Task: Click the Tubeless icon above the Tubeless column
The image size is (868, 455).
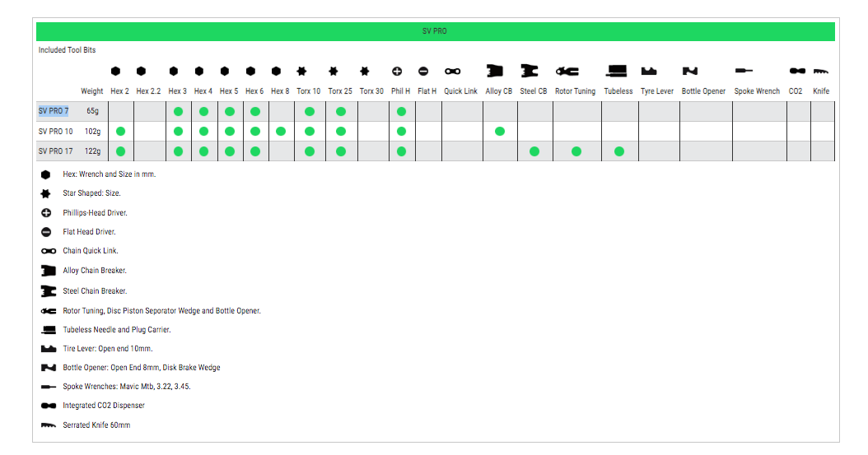Action: pyautogui.click(x=617, y=72)
